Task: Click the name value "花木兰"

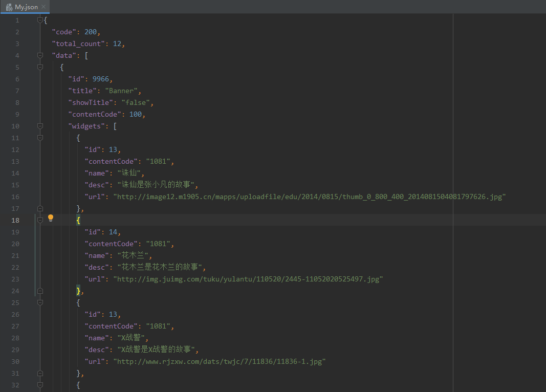Action: [x=133, y=255]
